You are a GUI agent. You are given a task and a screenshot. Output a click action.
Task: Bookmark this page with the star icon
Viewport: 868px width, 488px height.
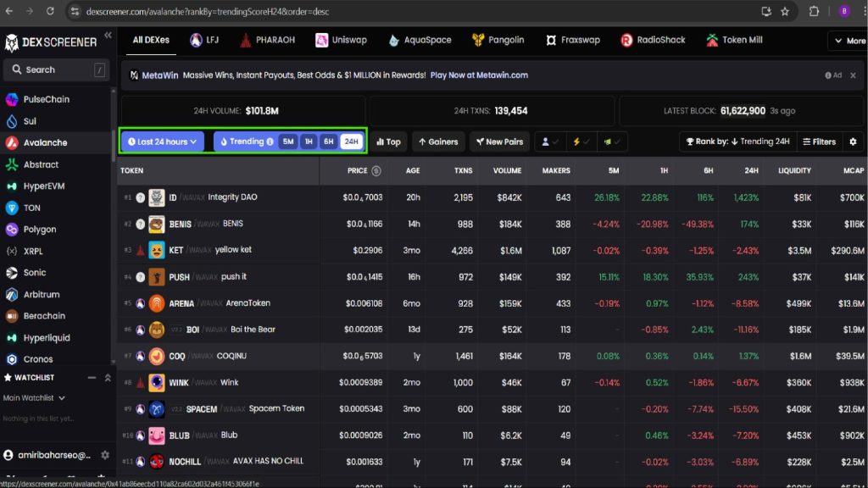785,11
